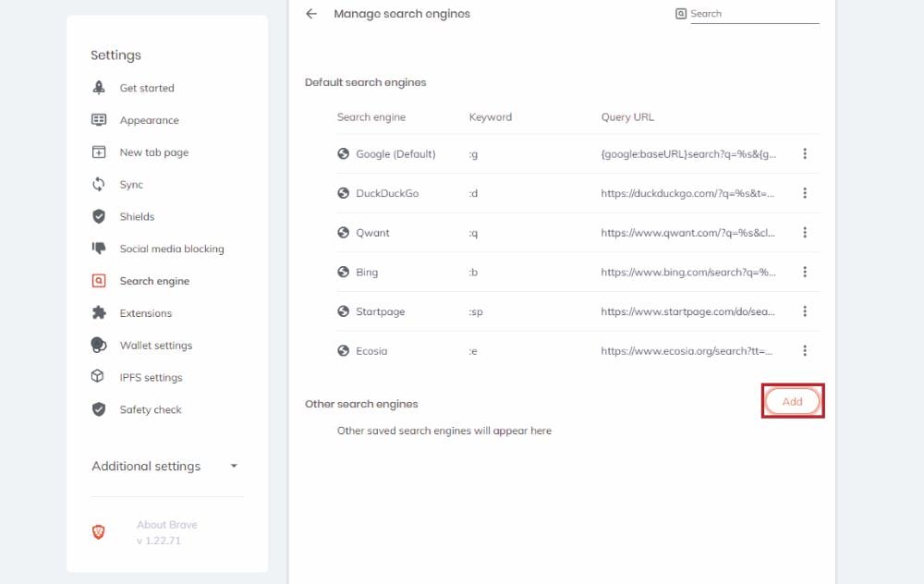Click the globe icon beside Startpage
The height and width of the screenshot is (584, 924).
click(343, 311)
